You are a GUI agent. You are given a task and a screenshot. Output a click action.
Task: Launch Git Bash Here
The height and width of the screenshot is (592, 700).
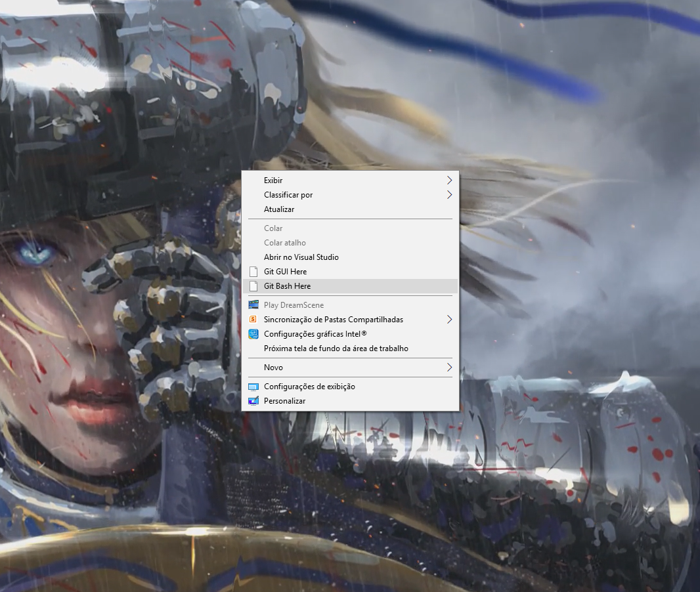[351, 286]
